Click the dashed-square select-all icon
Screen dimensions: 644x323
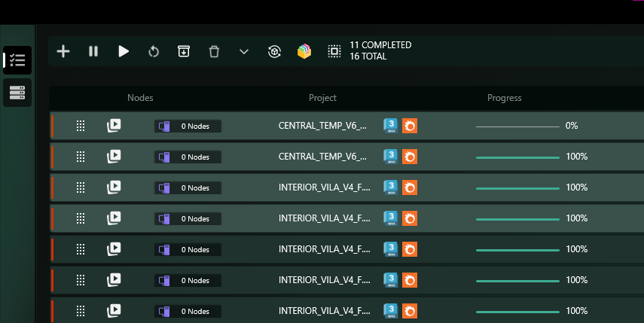[334, 51]
